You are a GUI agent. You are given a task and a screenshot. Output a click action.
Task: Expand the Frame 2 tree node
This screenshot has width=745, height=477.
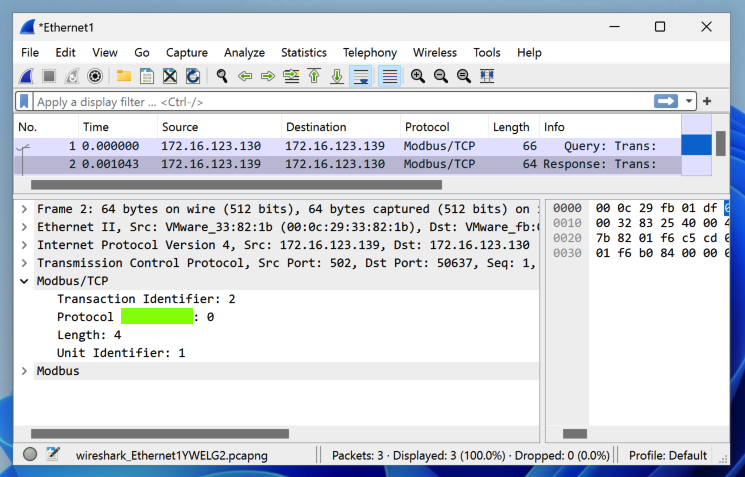24,209
